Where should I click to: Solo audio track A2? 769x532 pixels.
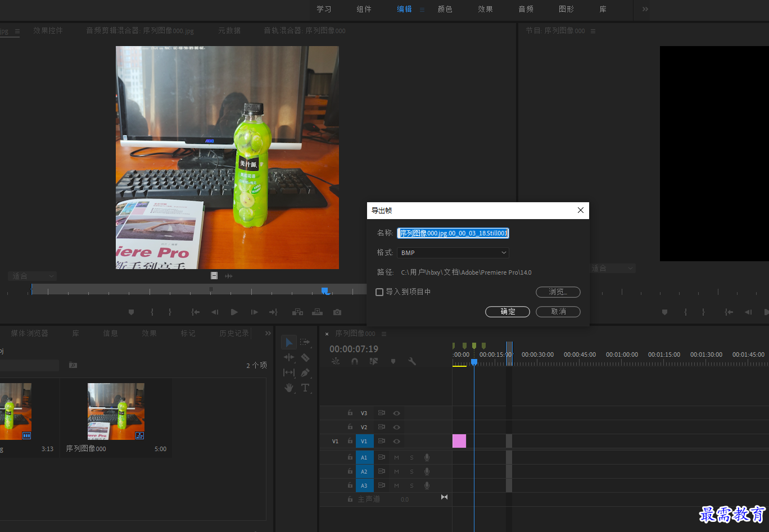click(x=411, y=471)
